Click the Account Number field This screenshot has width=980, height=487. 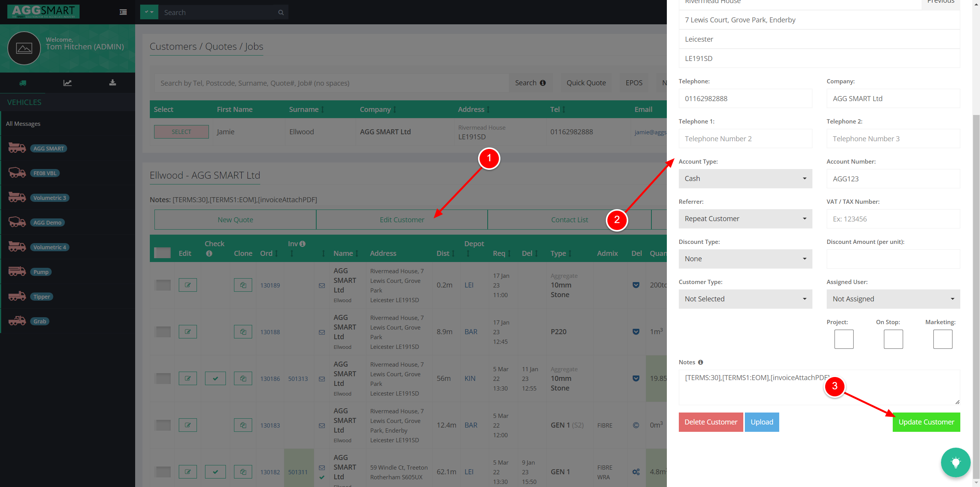tap(893, 179)
